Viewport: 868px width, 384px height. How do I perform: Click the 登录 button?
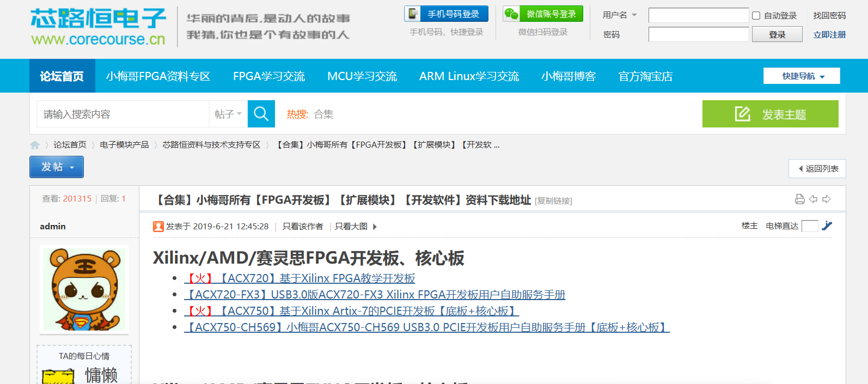(777, 34)
